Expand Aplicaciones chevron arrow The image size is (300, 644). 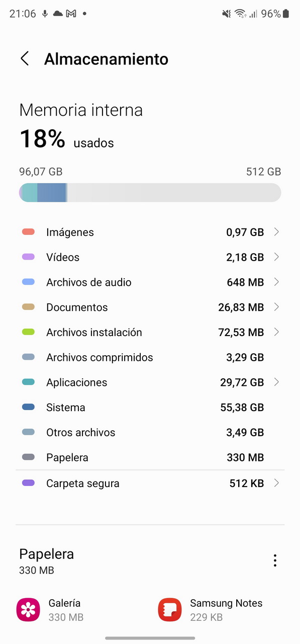click(x=276, y=382)
